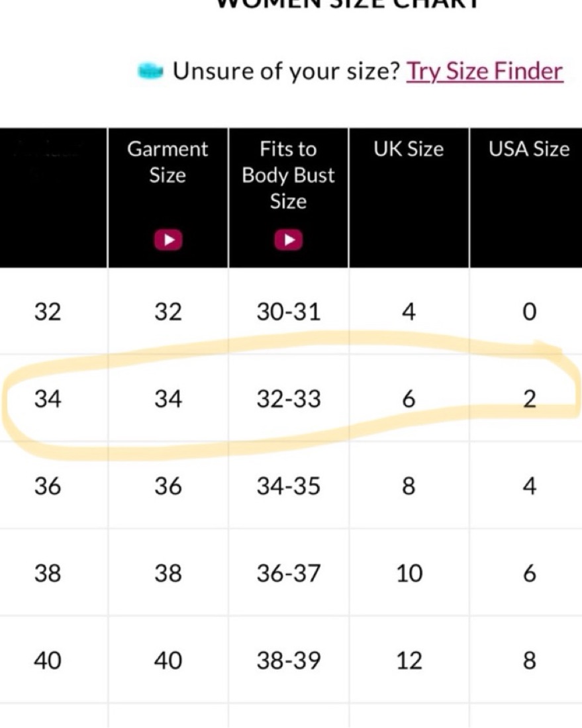Click the USA Size column header

528,150
